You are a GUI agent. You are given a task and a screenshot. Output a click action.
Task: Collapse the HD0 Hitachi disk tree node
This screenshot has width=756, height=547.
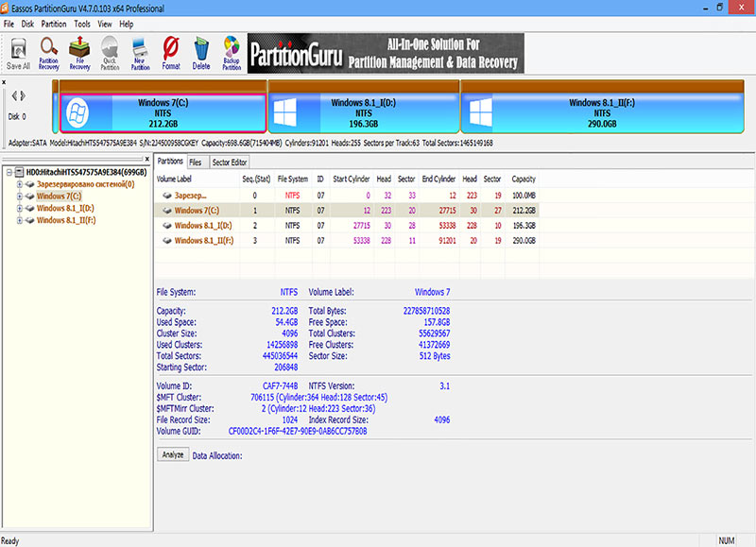pos(9,172)
